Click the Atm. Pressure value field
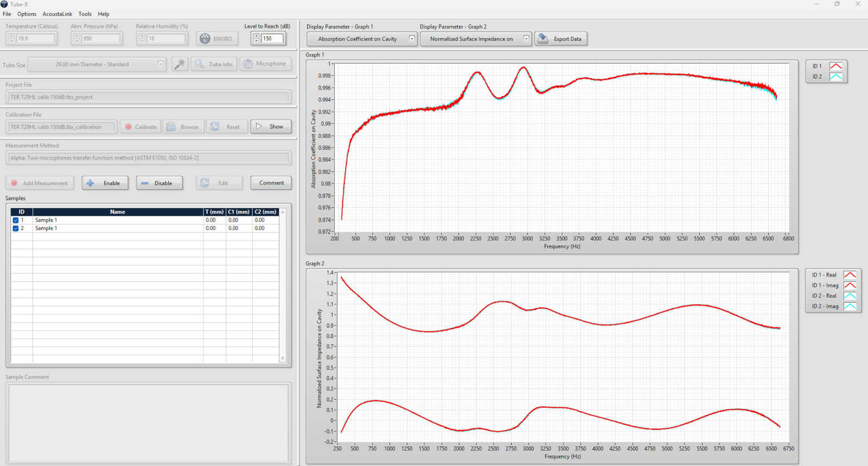868x466 pixels. tap(101, 39)
